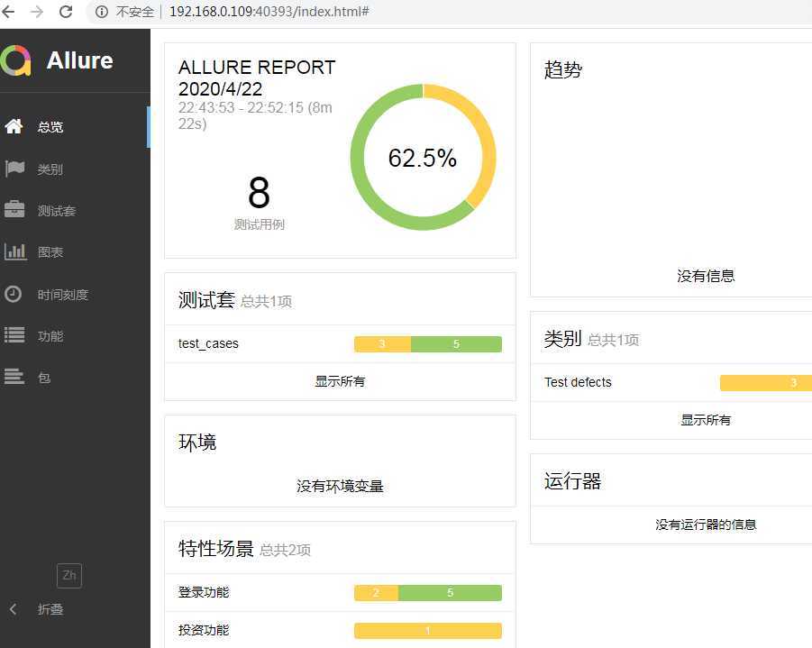This screenshot has height=648, width=812.
Task: Click the briefcase icon for 测试套
Action: click(14, 209)
